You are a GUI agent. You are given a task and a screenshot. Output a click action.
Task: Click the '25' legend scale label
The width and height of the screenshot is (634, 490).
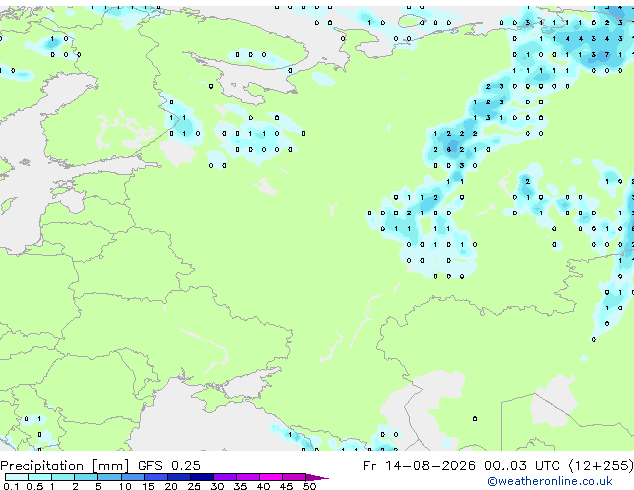point(194,486)
